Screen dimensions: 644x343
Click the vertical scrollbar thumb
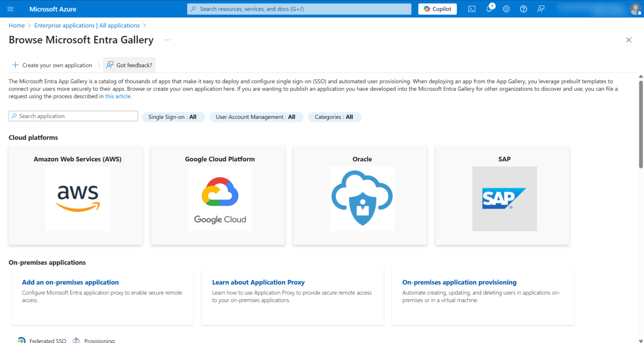641,124
